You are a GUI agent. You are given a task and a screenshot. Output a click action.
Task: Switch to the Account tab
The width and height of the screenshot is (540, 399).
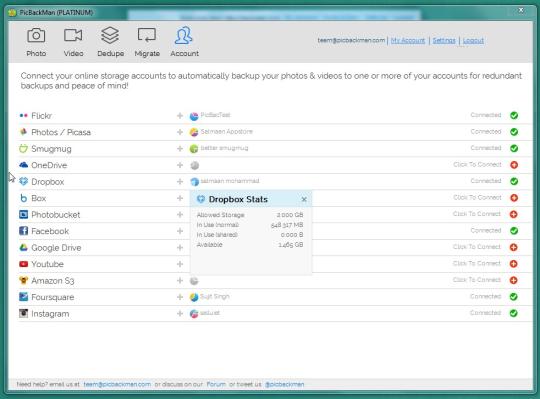click(x=184, y=42)
